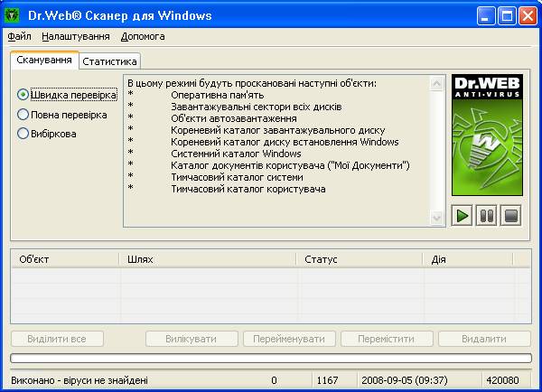Select the Вибіркова scan mode
The width and height of the screenshot is (542, 392).
[x=23, y=134]
